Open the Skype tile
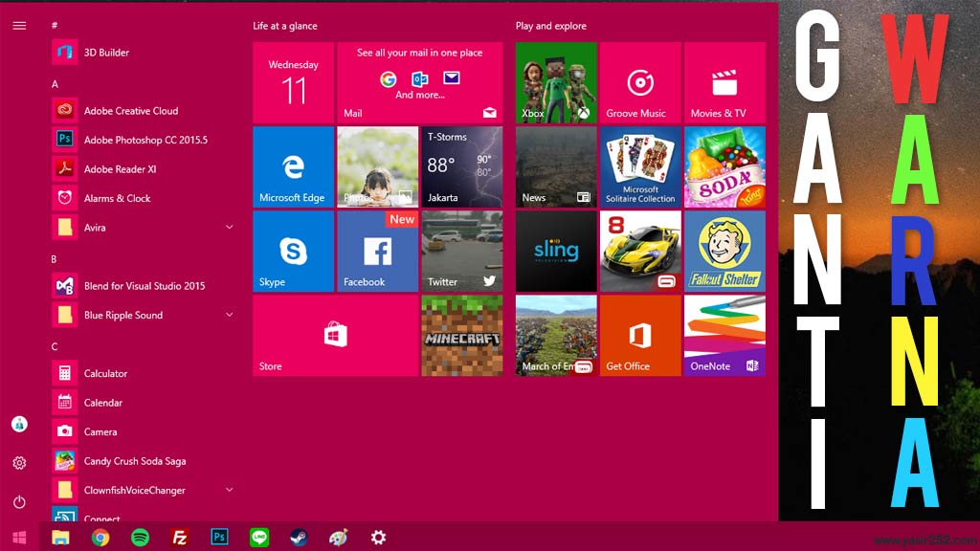 click(293, 252)
